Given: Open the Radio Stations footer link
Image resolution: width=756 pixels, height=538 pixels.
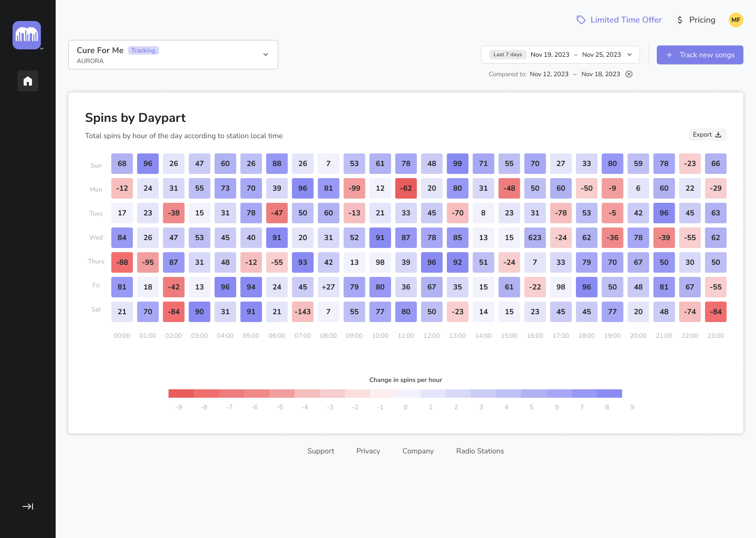Looking at the screenshot, I should click(x=480, y=451).
